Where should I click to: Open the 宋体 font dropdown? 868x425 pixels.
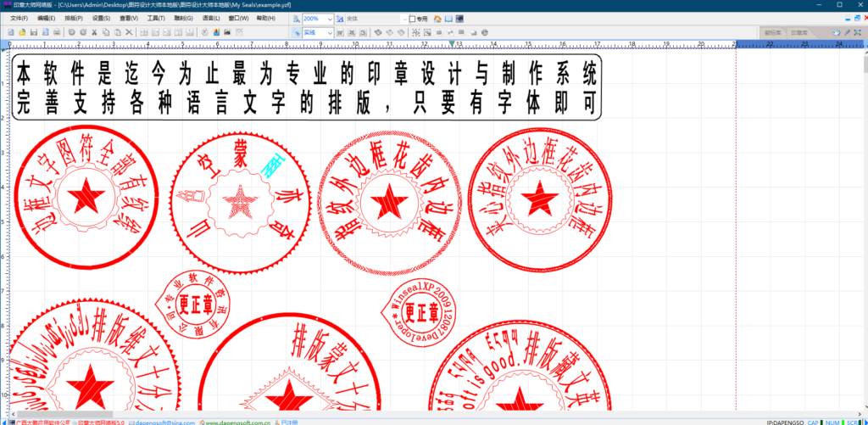pos(373,19)
